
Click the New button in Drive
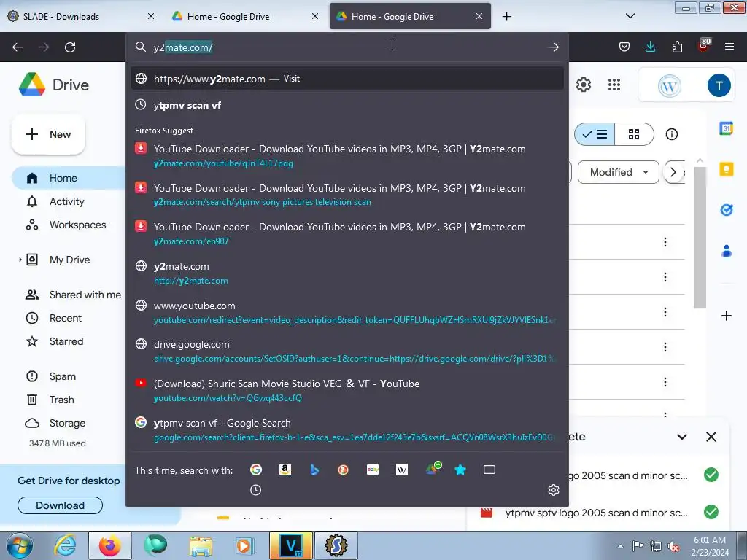pos(49,134)
